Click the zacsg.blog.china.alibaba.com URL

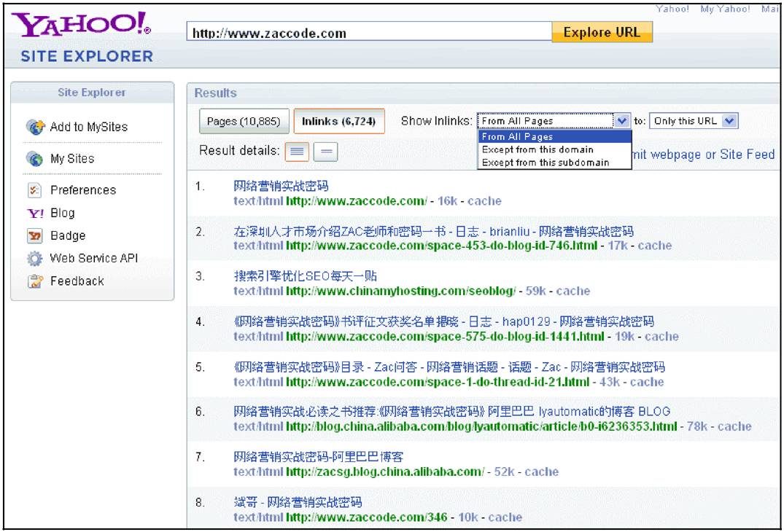[x=384, y=472]
